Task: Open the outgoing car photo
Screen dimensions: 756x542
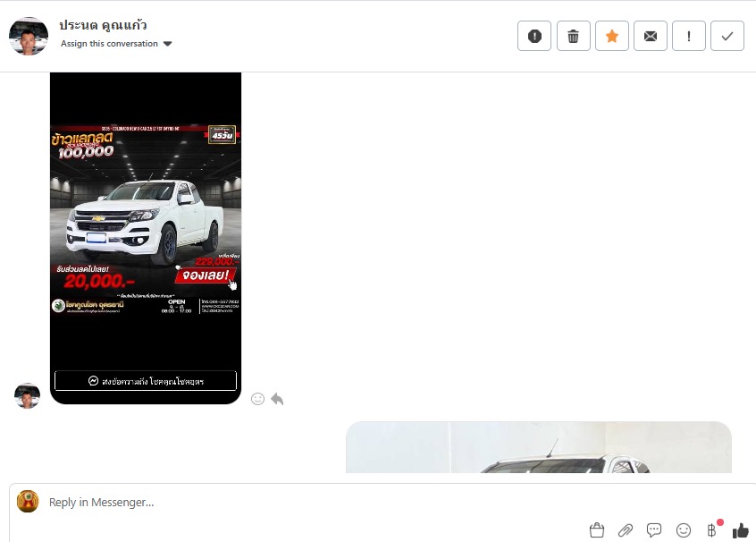Action: [539, 447]
